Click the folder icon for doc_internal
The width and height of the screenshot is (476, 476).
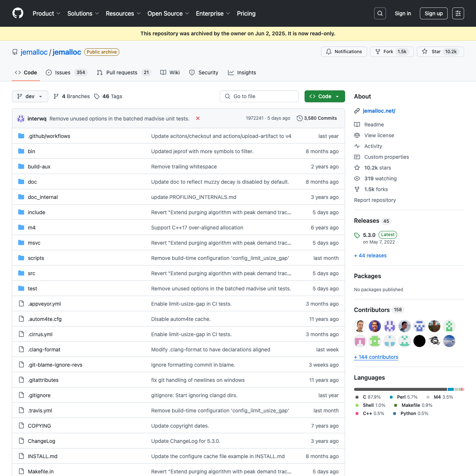click(x=21, y=197)
